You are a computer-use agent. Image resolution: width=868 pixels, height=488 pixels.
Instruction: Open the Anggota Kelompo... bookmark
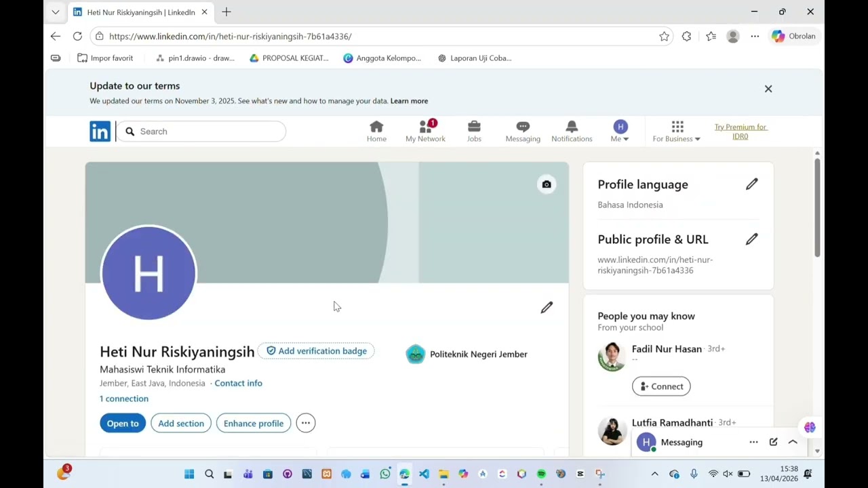382,58
